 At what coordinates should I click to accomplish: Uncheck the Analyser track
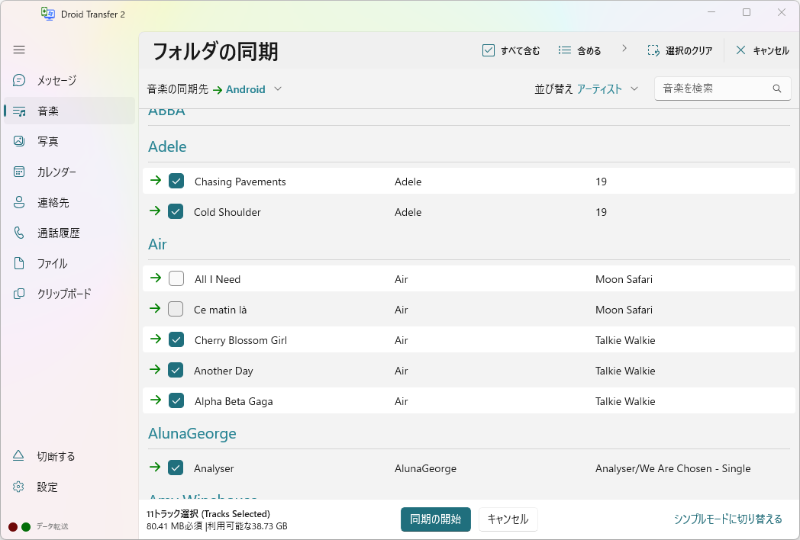click(x=176, y=468)
